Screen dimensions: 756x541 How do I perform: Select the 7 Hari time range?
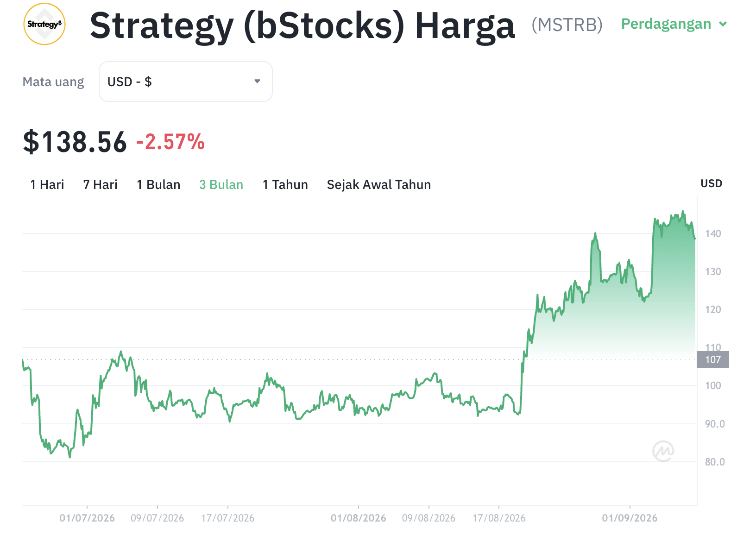click(100, 185)
